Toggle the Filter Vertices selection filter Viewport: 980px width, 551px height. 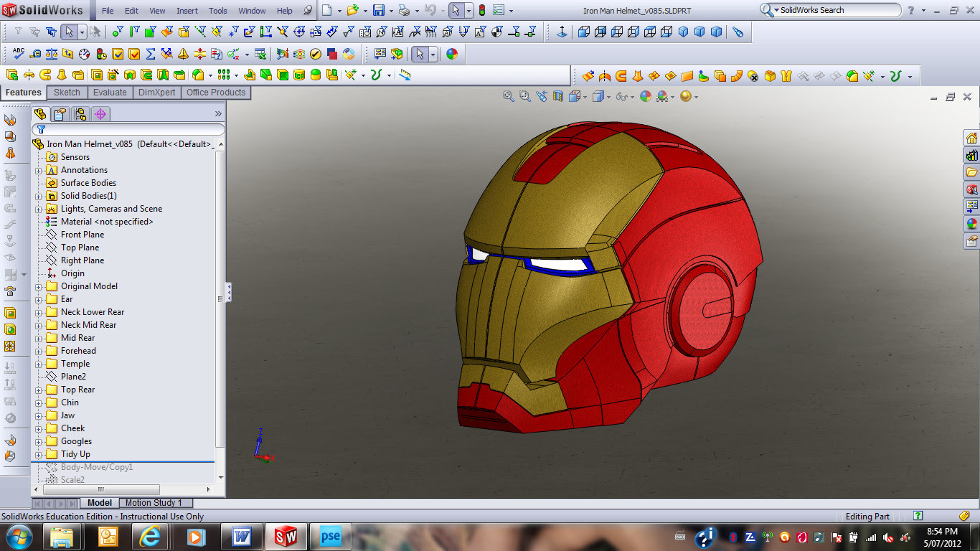click(x=117, y=32)
